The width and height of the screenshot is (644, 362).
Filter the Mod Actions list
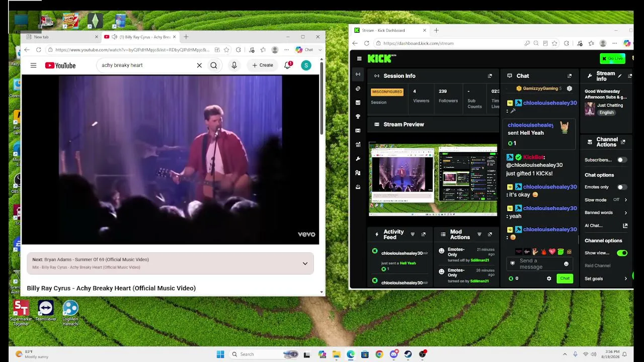(479, 234)
